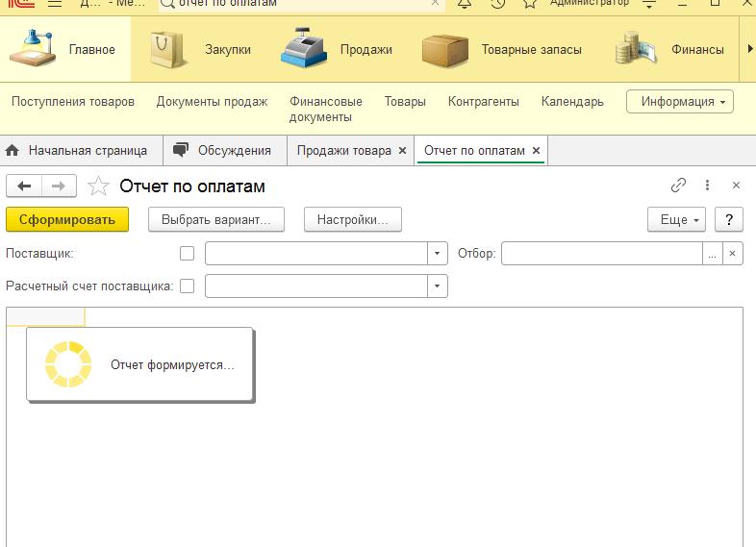Enable Расчетный счет поставщика checkbox
756x547 pixels.
tap(187, 286)
